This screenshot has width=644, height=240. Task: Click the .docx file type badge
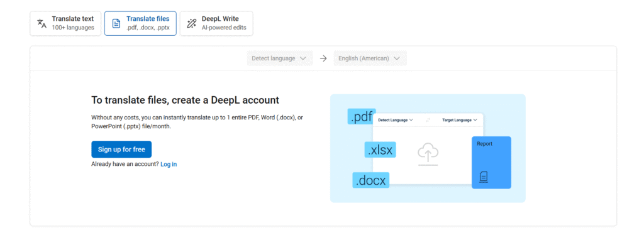[x=371, y=180]
